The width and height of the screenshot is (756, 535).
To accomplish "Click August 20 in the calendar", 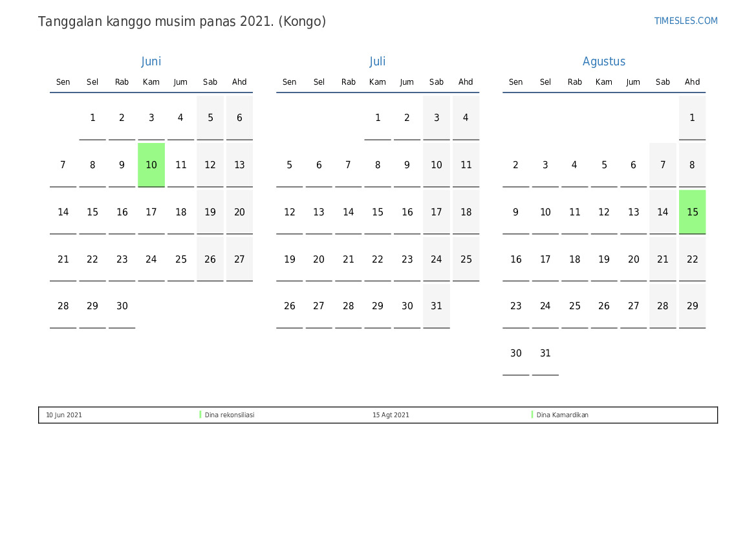I will point(633,259).
